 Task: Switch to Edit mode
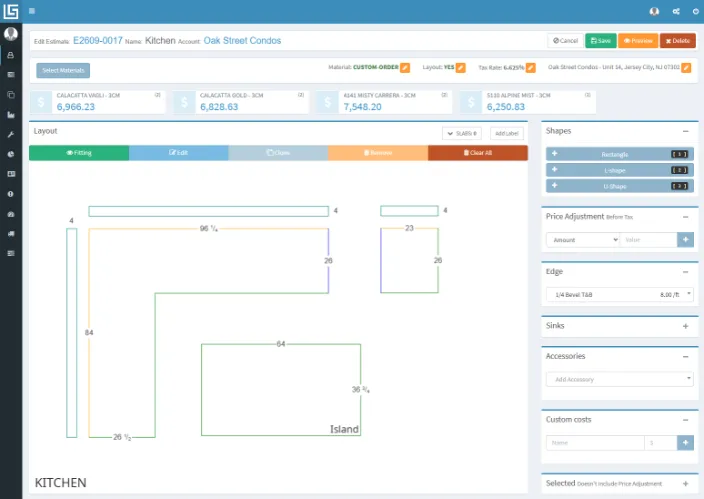click(179, 153)
